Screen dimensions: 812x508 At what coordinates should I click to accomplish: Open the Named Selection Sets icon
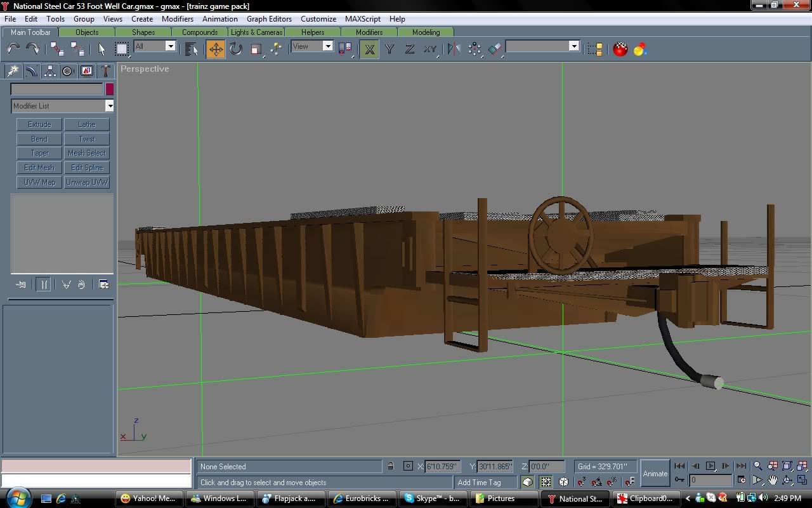click(595, 49)
